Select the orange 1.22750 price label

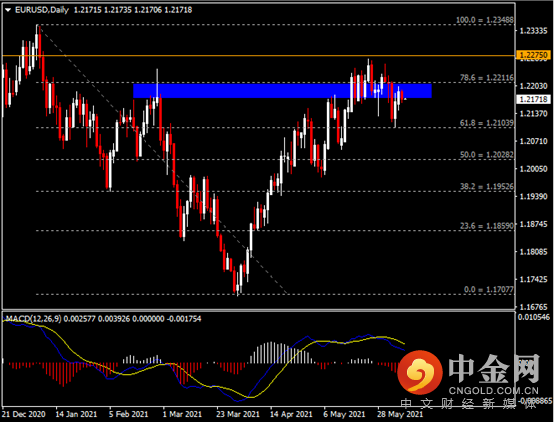[x=533, y=55]
